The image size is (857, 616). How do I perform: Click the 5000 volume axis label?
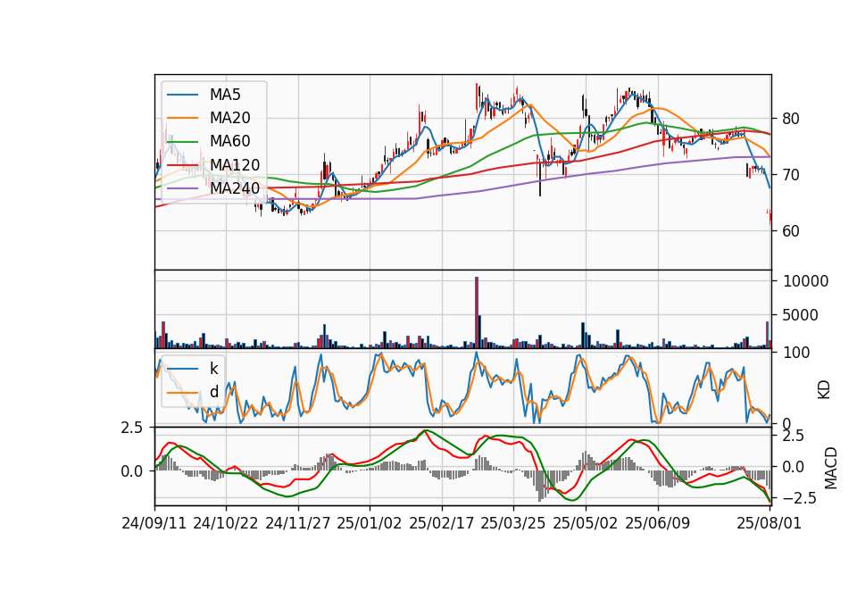(802, 315)
